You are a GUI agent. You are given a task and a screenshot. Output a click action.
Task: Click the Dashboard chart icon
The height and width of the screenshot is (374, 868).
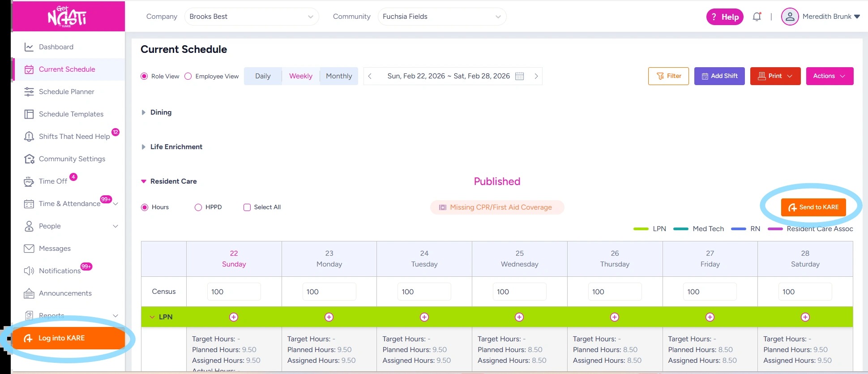coord(29,47)
